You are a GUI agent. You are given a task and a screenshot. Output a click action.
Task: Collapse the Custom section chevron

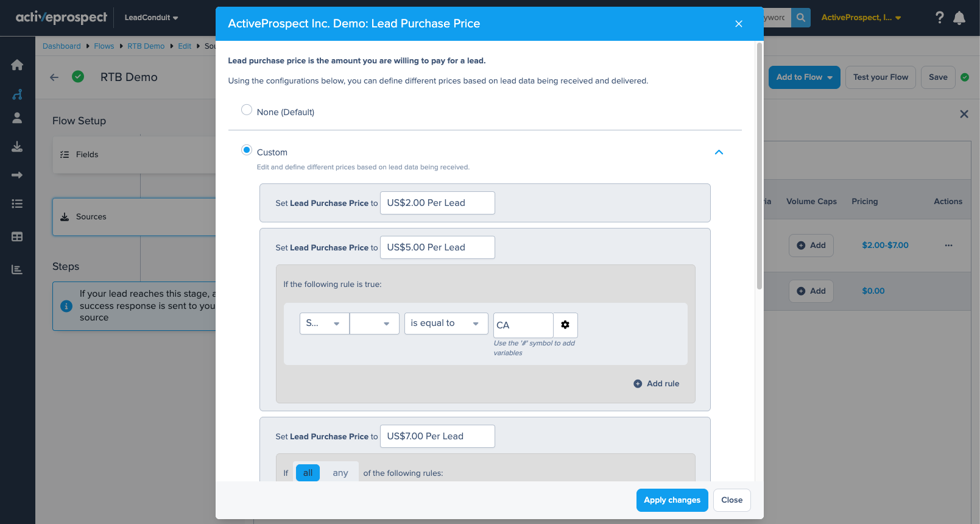point(719,152)
